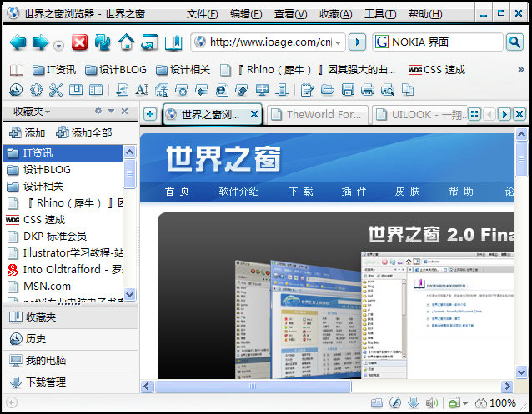Open the 文件(F) menu
The width and height of the screenshot is (532, 414).
(203, 14)
